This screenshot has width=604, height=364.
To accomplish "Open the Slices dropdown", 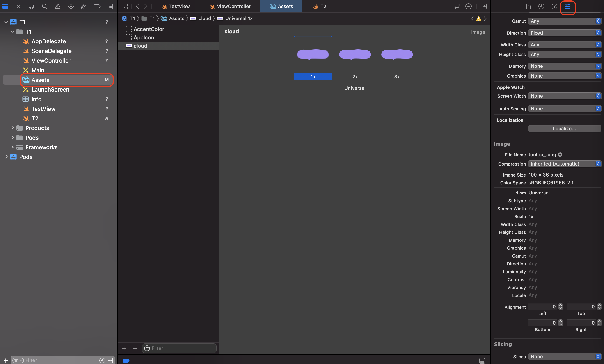I will 564,356.
